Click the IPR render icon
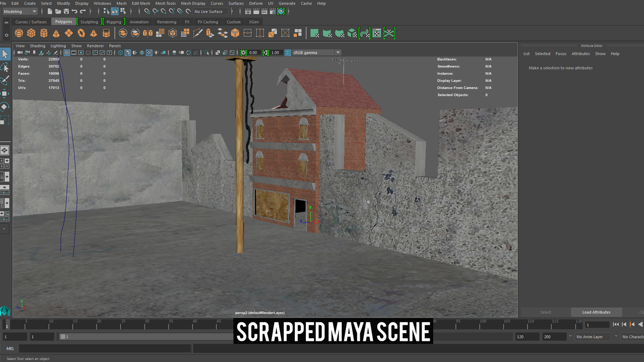This screenshot has height=362, width=644. [264, 11]
